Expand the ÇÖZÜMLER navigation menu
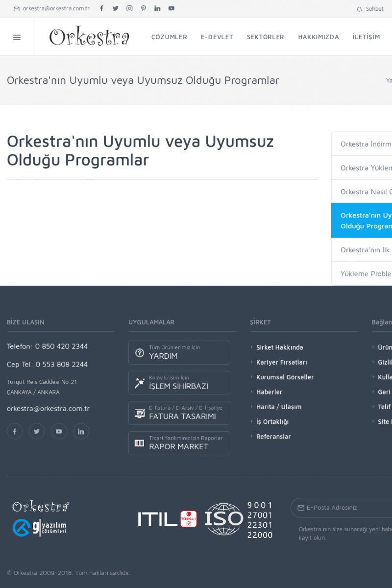Viewport: 392px width, 588px height. click(x=169, y=37)
